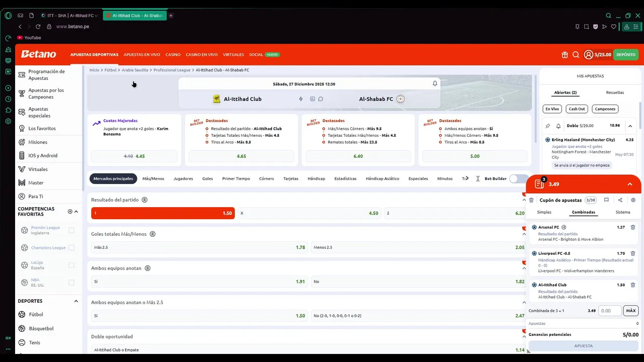
Task: Click the Opera GX logo menu
Action: tap(8, 16)
